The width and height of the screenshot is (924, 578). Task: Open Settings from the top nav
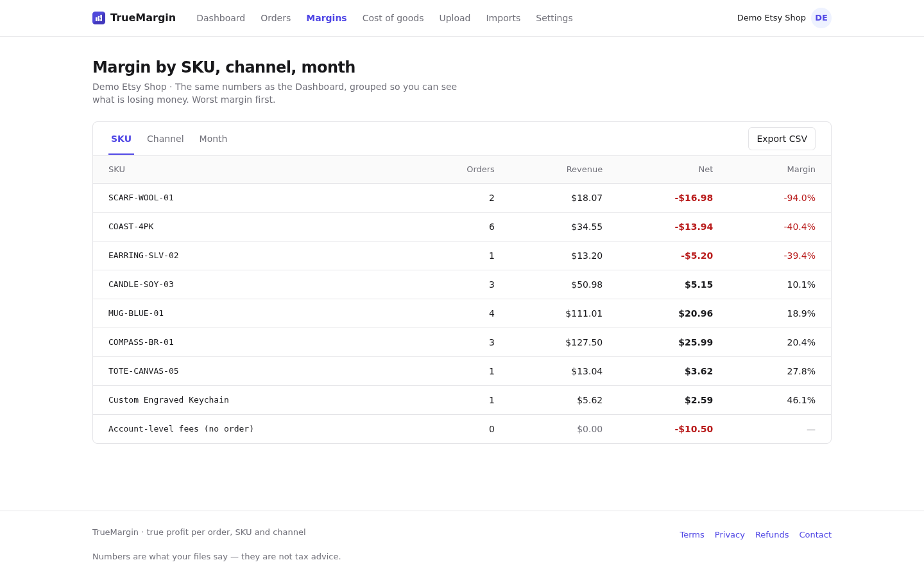click(554, 18)
